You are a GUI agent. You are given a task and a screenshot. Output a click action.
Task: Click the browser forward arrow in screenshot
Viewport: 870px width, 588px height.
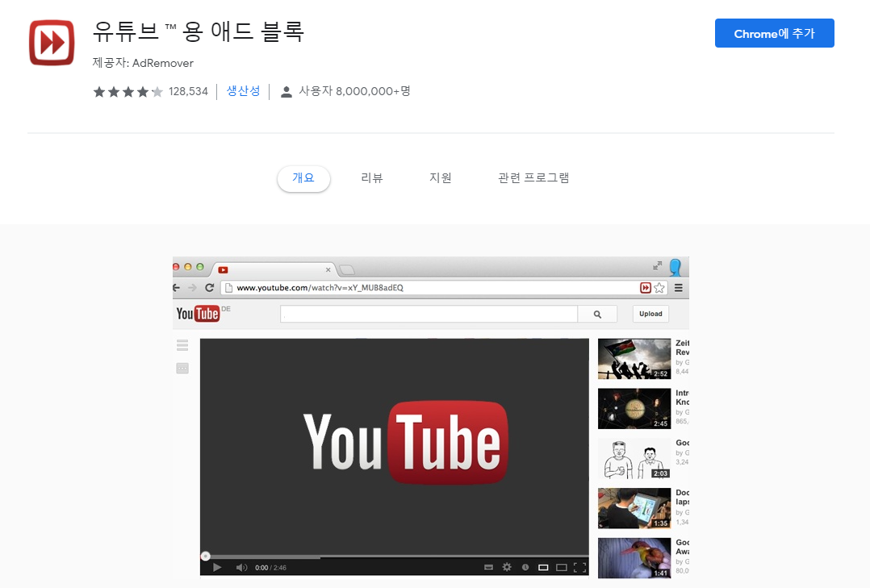pyautogui.click(x=193, y=287)
